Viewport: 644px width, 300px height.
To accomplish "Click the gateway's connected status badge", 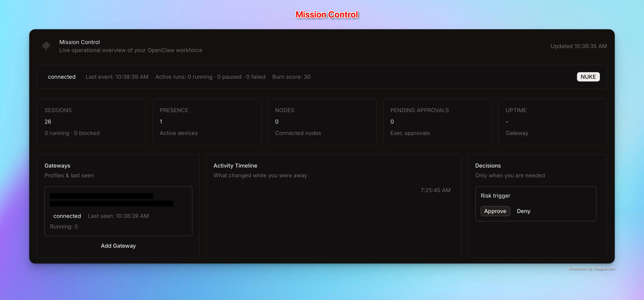I will click(x=67, y=216).
